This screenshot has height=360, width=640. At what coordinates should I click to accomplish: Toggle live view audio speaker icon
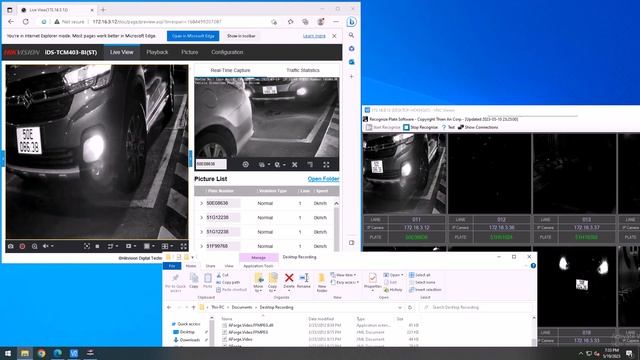pos(46,246)
